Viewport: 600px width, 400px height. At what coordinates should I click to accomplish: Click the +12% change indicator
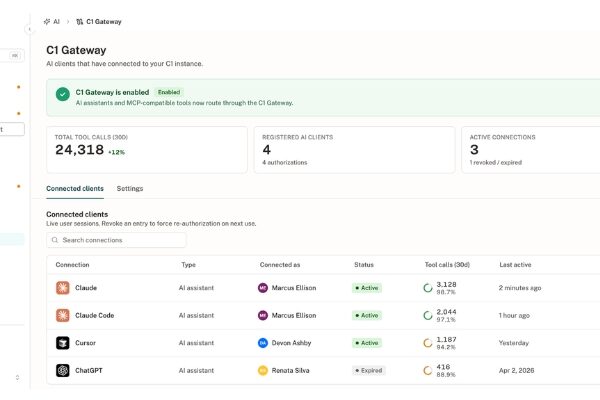click(116, 152)
